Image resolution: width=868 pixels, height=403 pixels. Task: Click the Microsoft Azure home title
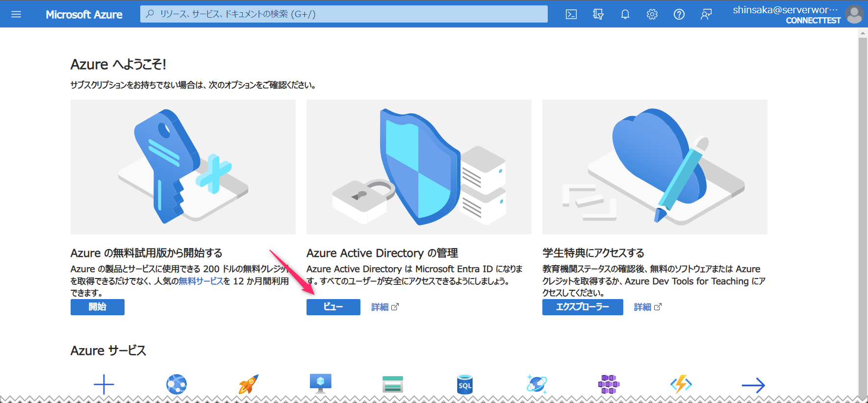point(84,15)
